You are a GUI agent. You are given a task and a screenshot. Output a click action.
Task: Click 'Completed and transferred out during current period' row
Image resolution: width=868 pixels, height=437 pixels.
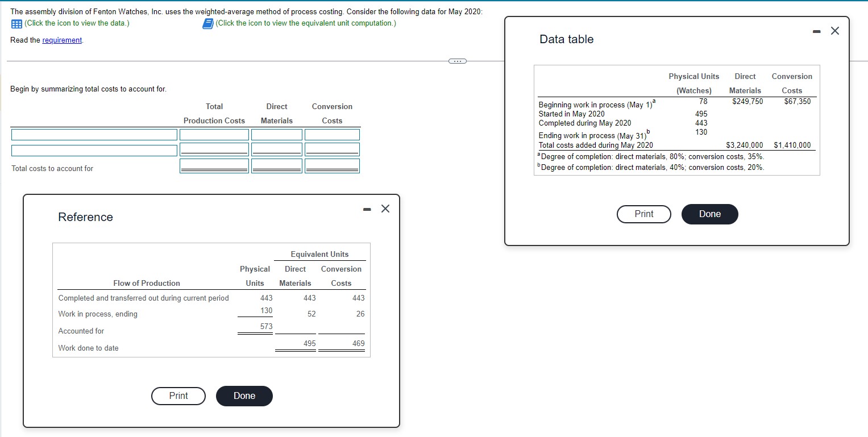[144, 298]
